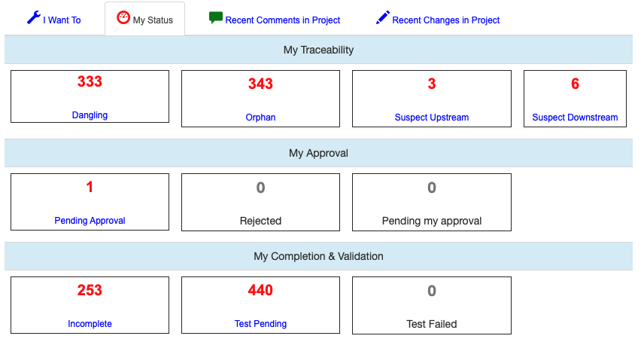
Task: Switch to the I Want To tab
Action: pos(62,20)
